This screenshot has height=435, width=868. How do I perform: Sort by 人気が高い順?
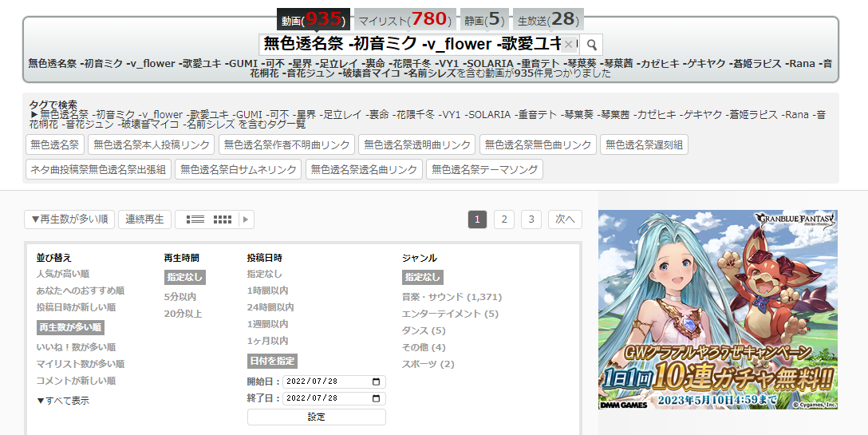[62, 275]
